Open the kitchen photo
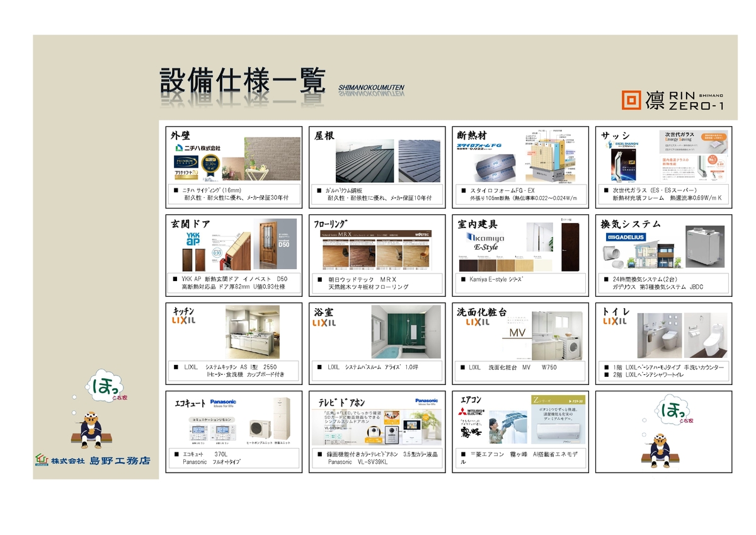The height and width of the screenshot is (535, 756). pos(252,332)
